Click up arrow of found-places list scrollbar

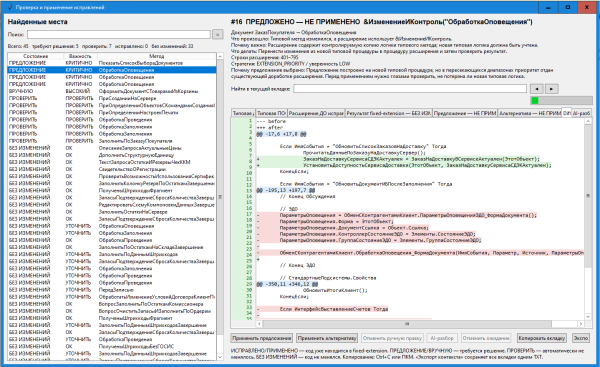[x=220, y=56]
